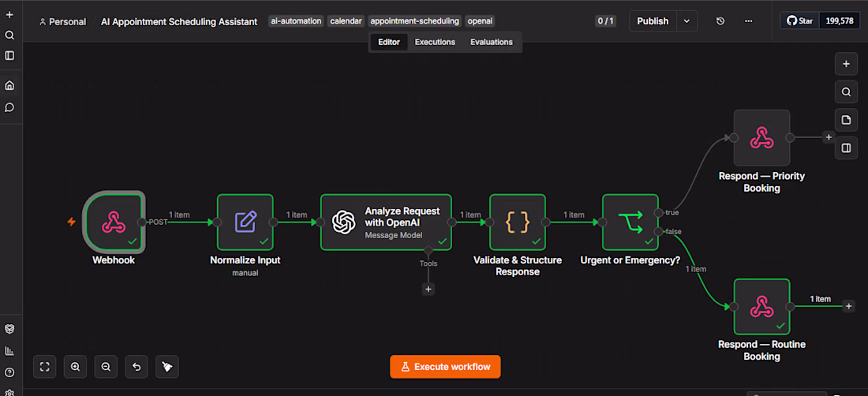Image resolution: width=868 pixels, height=396 pixels.
Task: Add a node after Routine Booking output
Action: (x=848, y=306)
